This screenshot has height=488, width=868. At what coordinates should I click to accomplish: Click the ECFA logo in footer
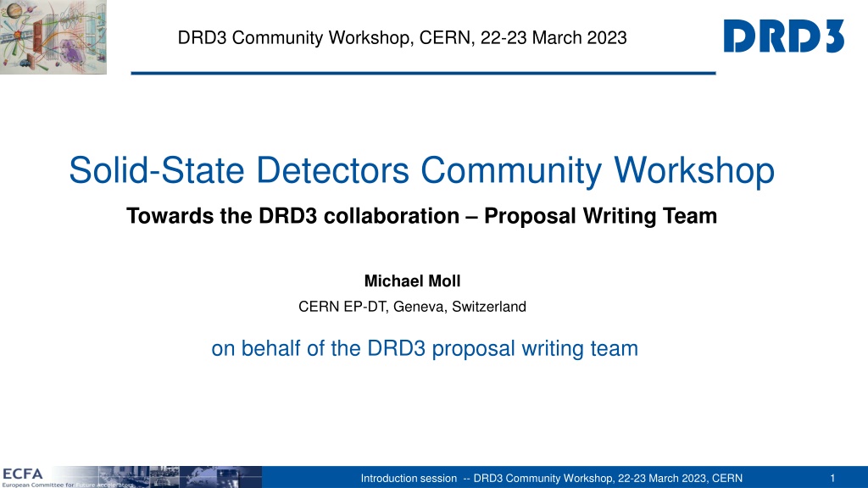coord(23,474)
